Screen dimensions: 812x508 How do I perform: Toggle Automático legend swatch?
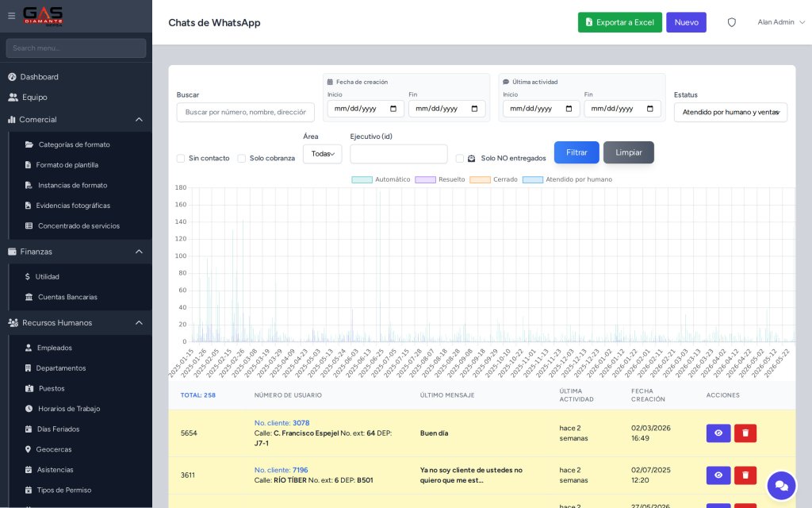[362, 180]
